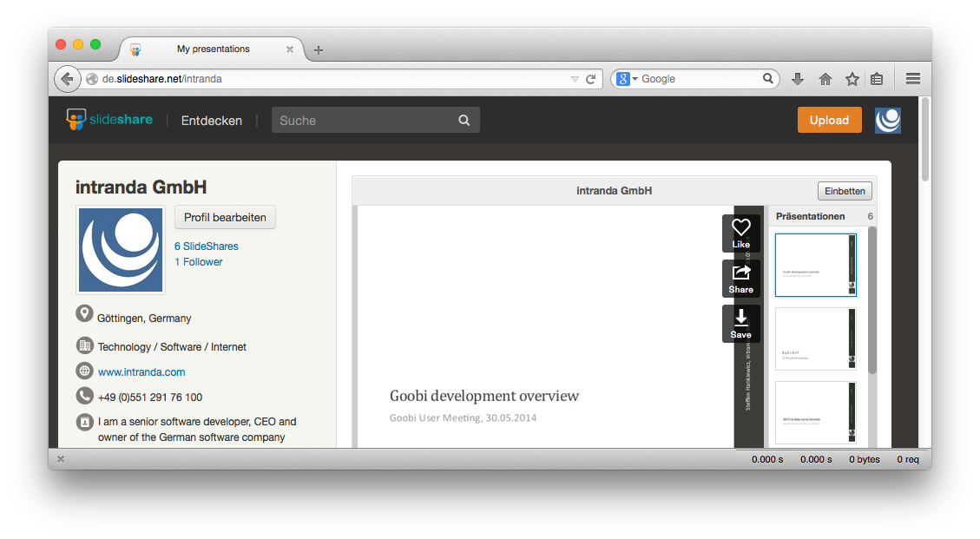The image size is (980, 539).
Task: Show the bookmarks list icon
Action: [877, 79]
